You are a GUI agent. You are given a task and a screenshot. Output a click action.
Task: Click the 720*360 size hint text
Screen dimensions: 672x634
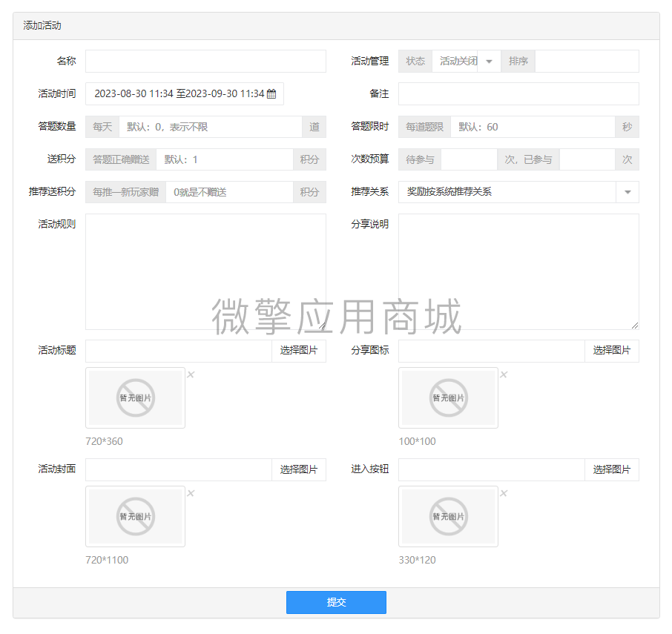pyautogui.click(x=104, y=441)
